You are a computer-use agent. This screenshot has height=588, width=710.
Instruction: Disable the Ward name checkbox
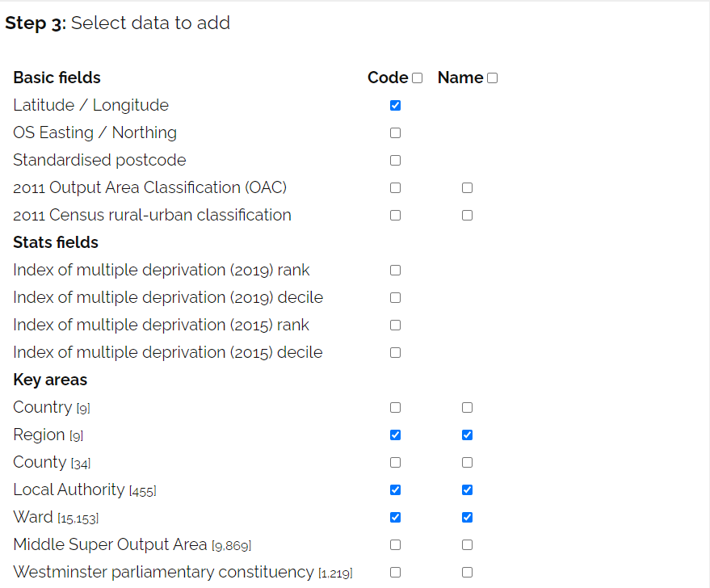coord(467,518)
